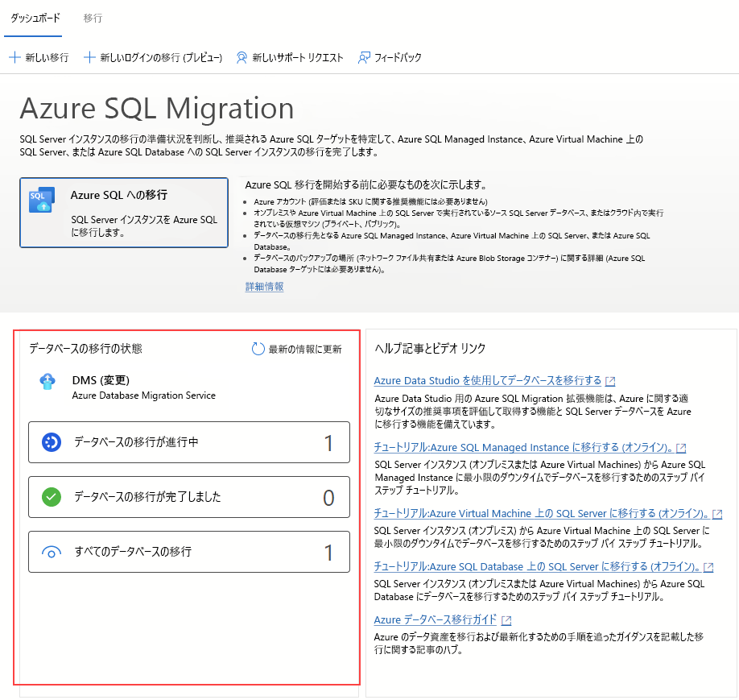The width and height of the screenshot is (739, 700).
Task: Click the plus icon for 新しい移行
Action: coord(15,57)
